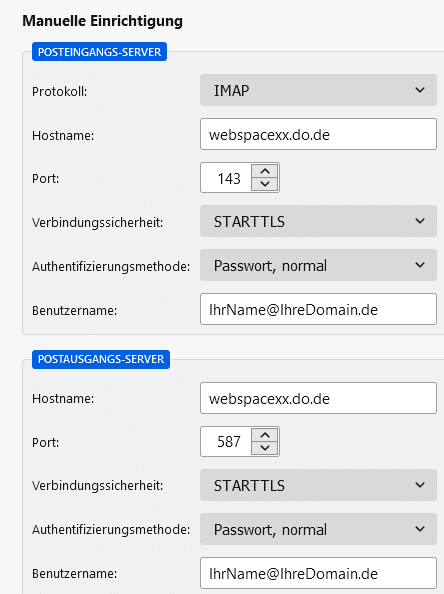Increase the outgoing Port 587 with up arrow
The width and height of the screenshot is (444, 594).
click(265, 435)
